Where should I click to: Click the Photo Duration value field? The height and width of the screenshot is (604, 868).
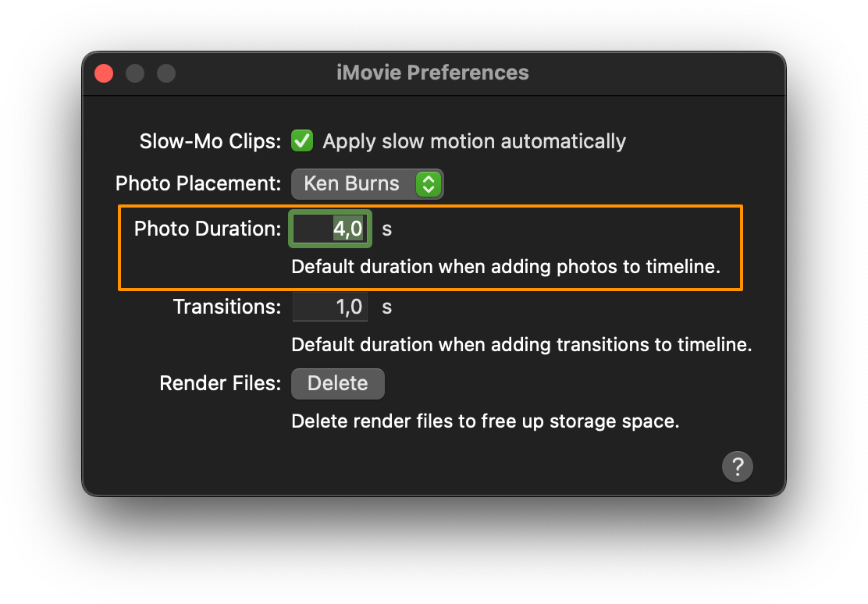[330, 229]
